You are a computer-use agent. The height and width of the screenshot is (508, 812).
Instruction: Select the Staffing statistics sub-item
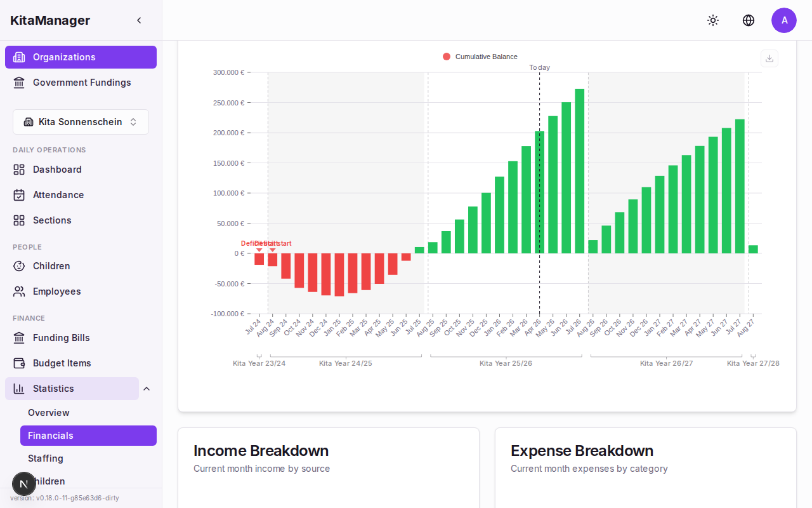pos(46,458)
